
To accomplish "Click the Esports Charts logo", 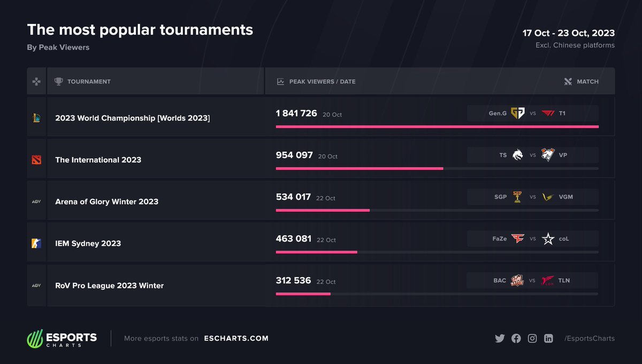I will (62, 338).
